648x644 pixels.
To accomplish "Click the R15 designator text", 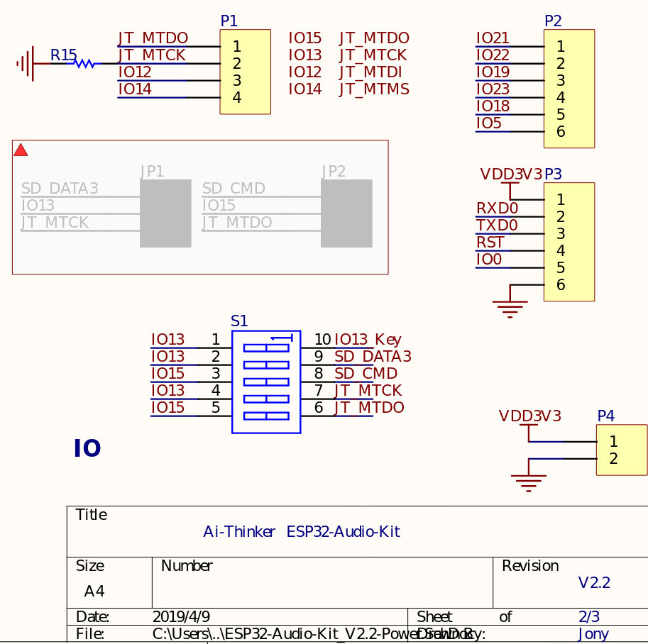I will point(63,55).
